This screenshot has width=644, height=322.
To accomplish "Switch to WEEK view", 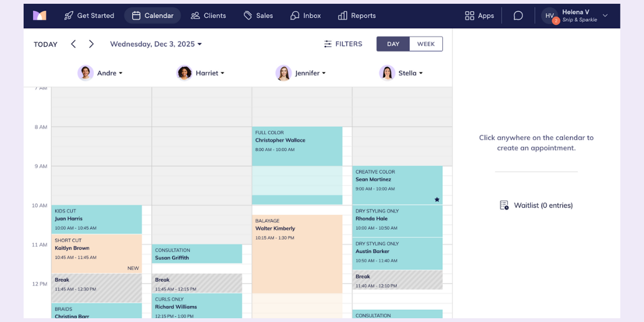I will click(426, 43).
